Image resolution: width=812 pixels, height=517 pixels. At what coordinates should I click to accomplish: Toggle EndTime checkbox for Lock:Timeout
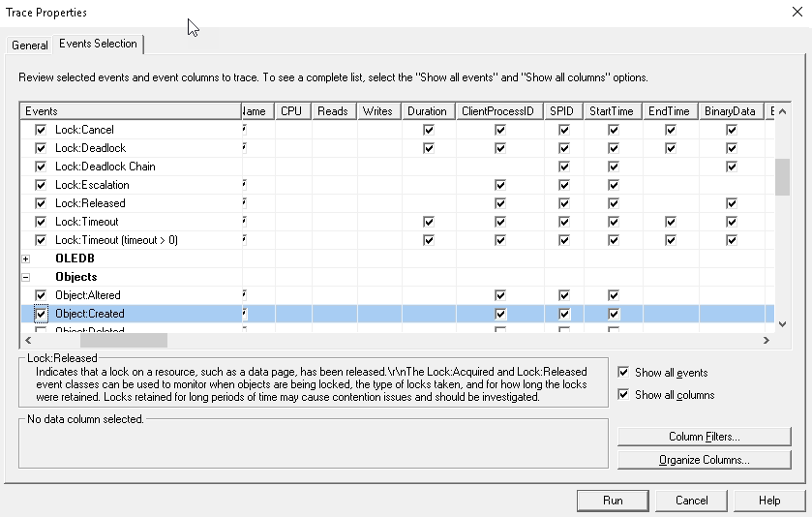[670, 222]
